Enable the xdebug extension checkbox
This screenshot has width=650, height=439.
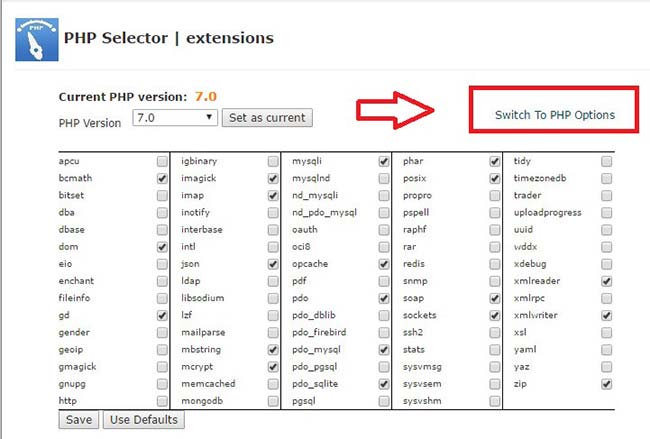point(606,264)
